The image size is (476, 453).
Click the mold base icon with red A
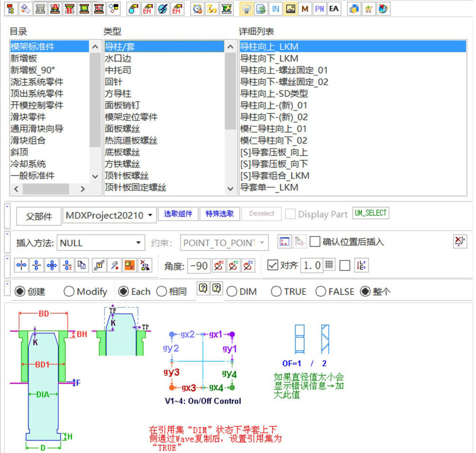(55, 9)
